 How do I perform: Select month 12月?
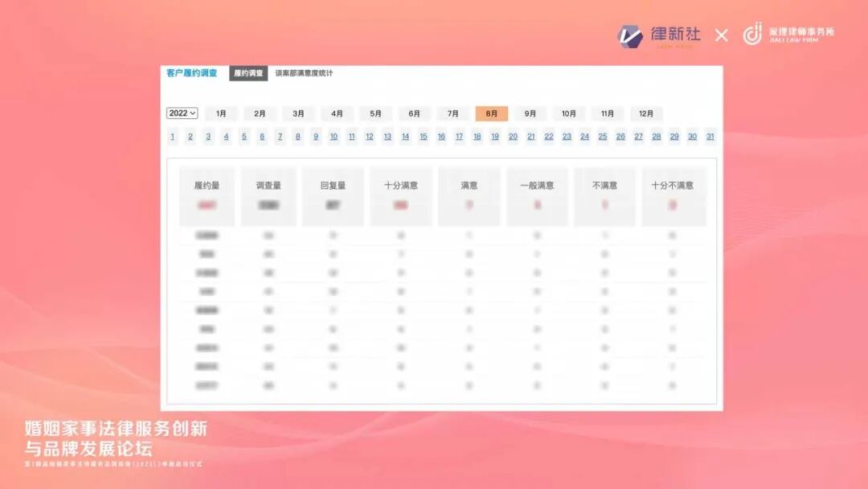click(646, 113)
